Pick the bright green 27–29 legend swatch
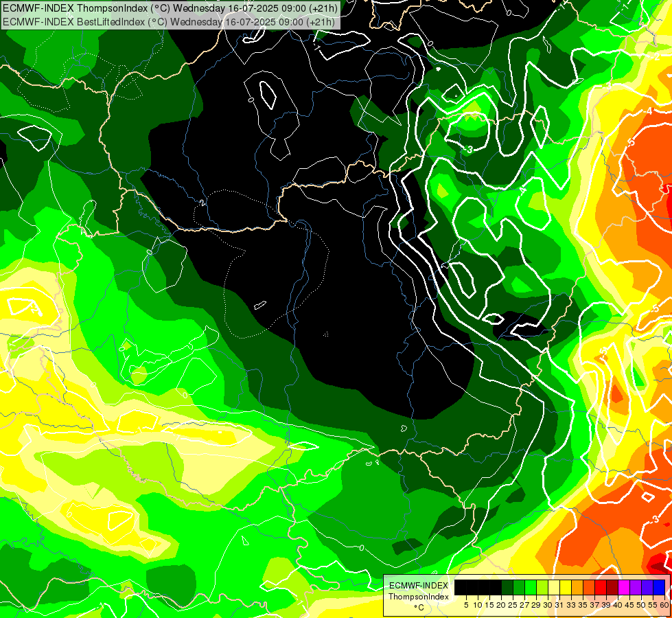Image resolution: width=672 pixels, height=618 pixels. (531, 588)
